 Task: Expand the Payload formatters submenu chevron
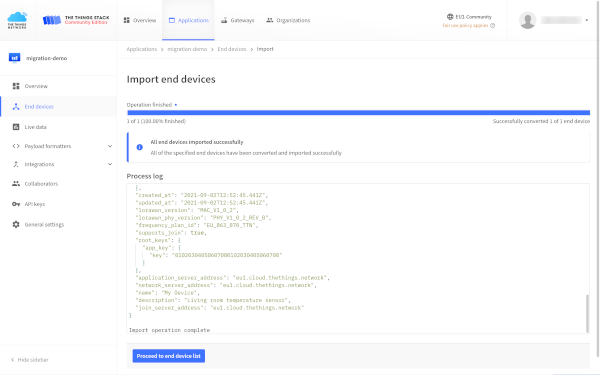[x=110, y=146]
